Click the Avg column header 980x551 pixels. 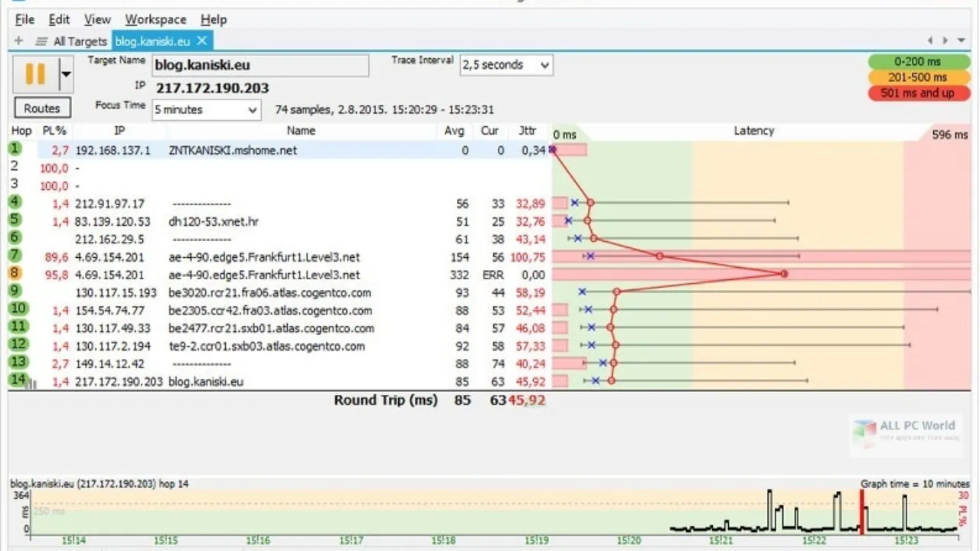click(454, 131)
